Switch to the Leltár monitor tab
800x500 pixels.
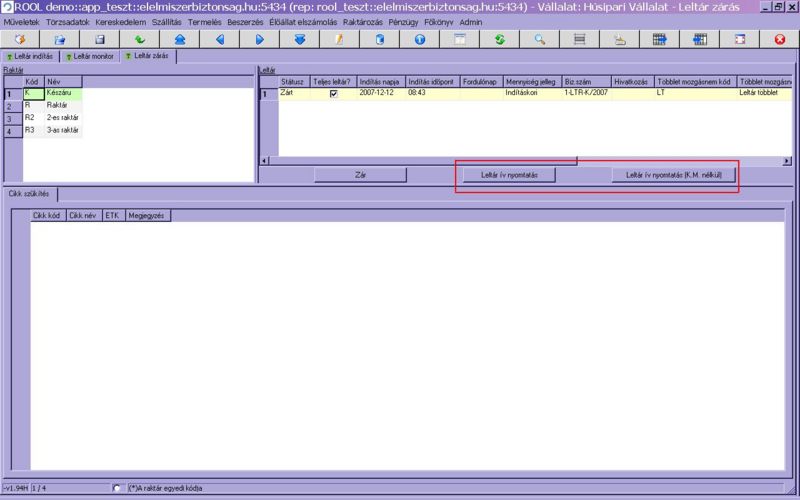(90, 57)
